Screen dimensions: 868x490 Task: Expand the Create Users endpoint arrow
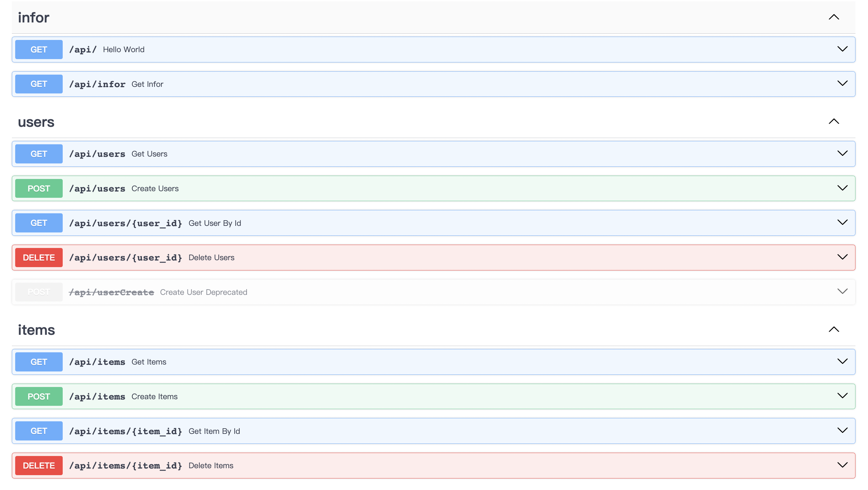tap(842, 188)
